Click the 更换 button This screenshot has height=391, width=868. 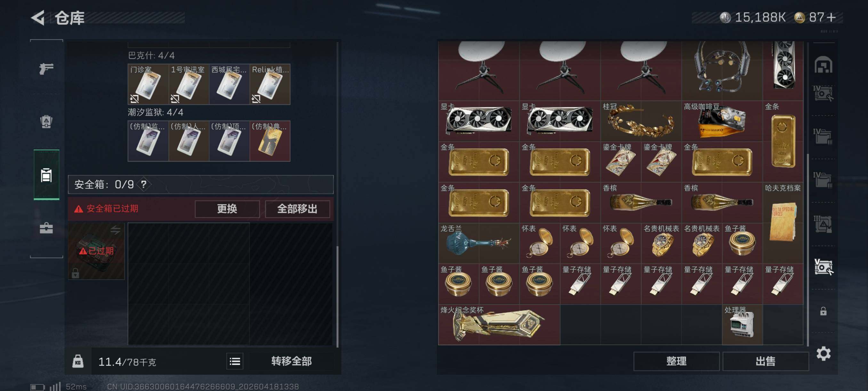[x=227, y=209]
